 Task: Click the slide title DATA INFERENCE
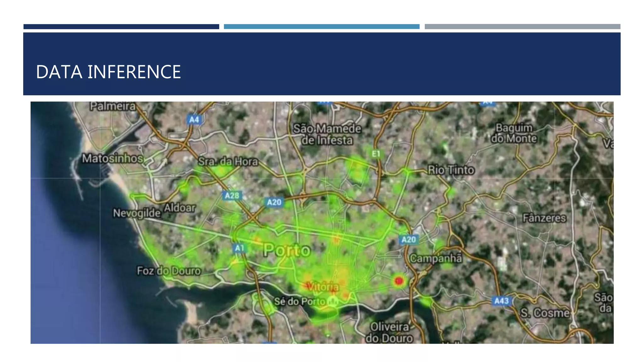(108, 72)
